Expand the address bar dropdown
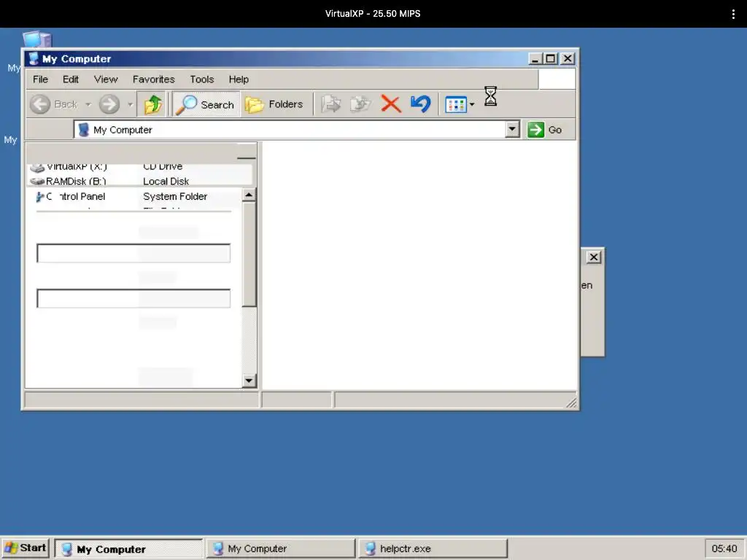 tap(512, 129)
